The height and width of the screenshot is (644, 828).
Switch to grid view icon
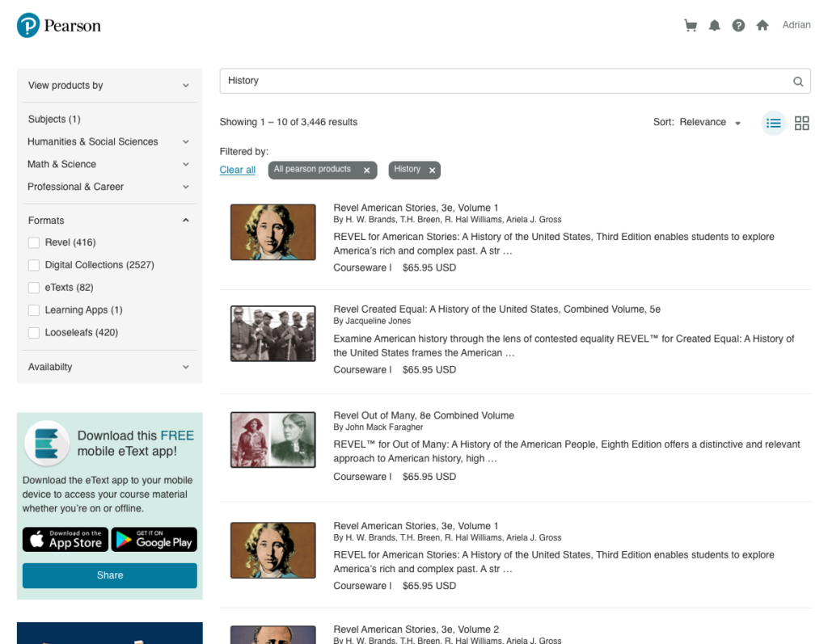point(801,123)
